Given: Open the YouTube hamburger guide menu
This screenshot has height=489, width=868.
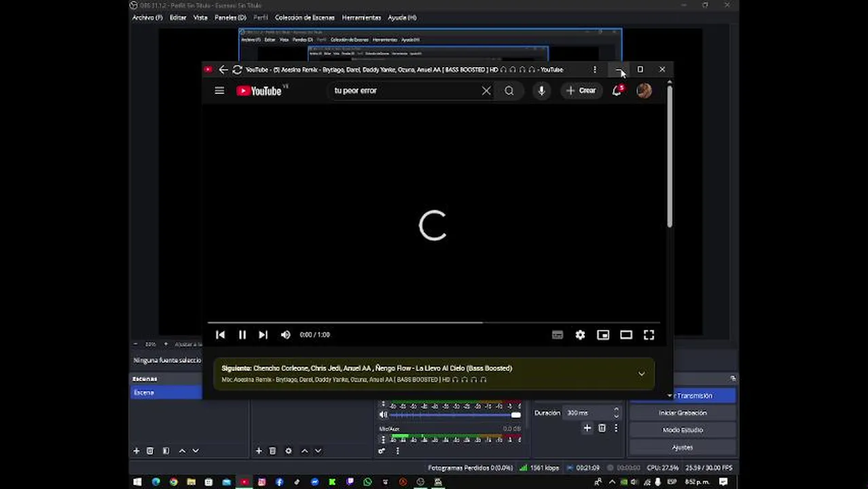Looking at the screenshot, I should (219, 90).
